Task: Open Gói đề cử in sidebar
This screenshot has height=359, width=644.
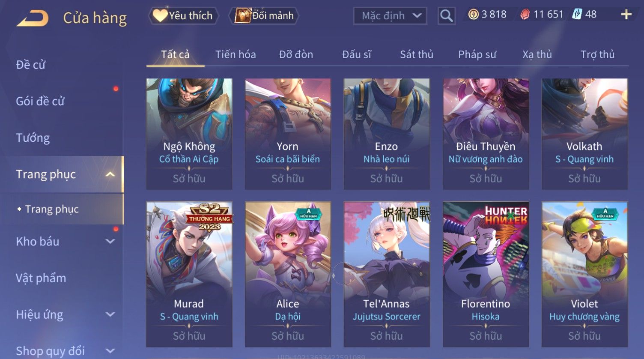Action: [x=40, y=102]
